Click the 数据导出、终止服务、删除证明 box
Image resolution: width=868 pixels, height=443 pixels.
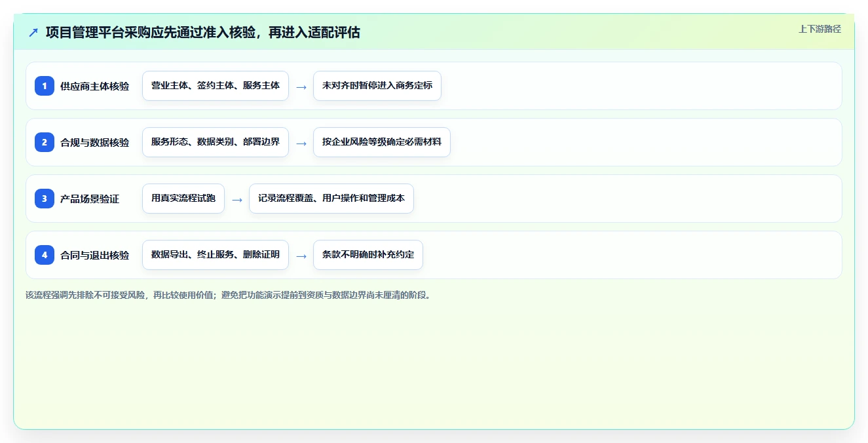point(216,255)
